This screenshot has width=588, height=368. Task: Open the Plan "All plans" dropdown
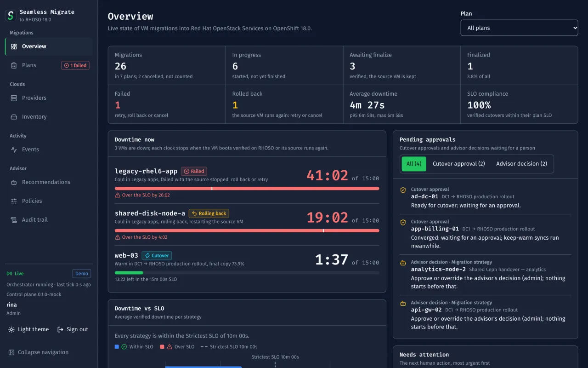(x=519, y=28)
